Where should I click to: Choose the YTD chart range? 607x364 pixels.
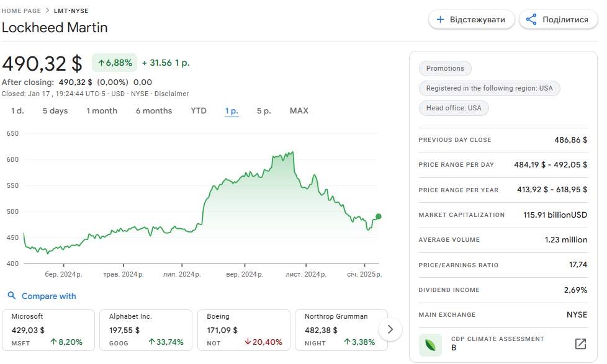(199, 111)
